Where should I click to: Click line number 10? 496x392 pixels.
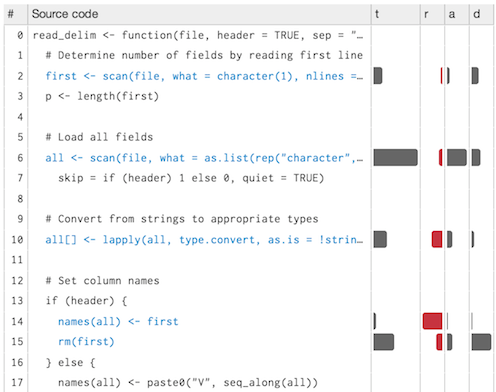tap(17, 240)
